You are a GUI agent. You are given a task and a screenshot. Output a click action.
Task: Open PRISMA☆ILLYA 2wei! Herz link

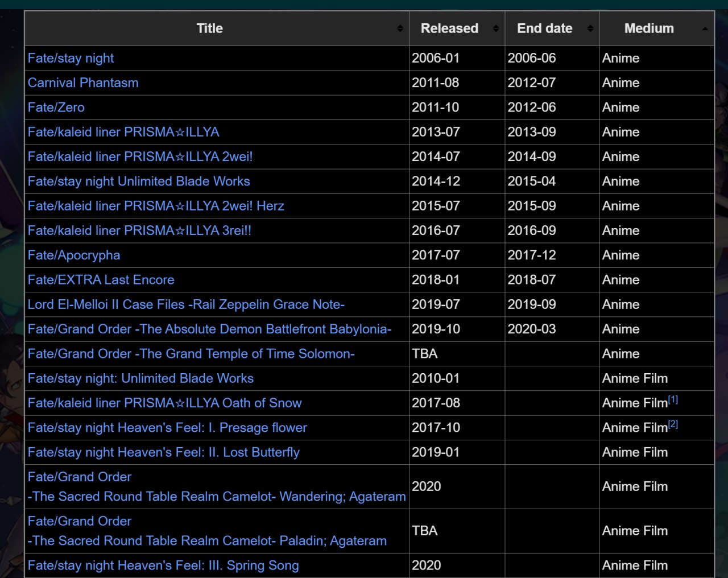[156, 206]
